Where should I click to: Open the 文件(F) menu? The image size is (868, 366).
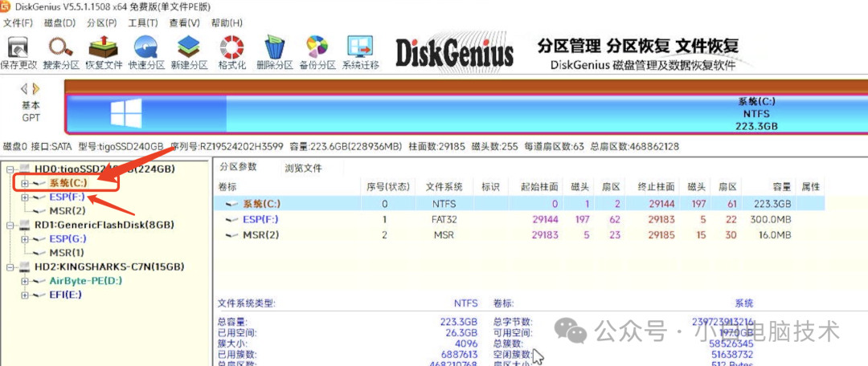18,23
